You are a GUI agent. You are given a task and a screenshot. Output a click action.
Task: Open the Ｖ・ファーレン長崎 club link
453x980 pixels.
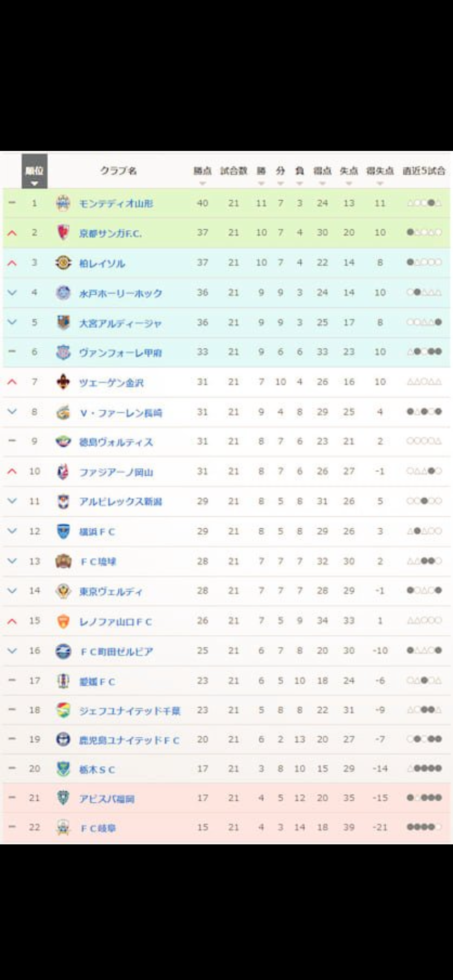(121, 412)
